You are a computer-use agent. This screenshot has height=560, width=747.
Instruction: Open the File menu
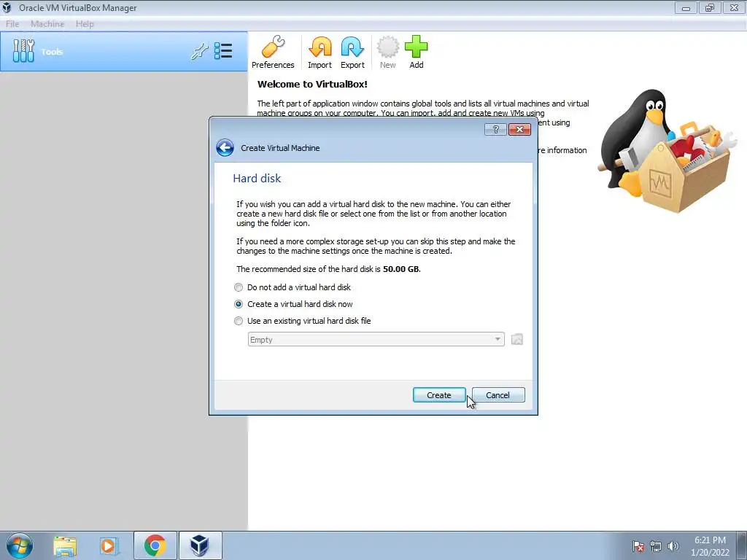[12, 24]
